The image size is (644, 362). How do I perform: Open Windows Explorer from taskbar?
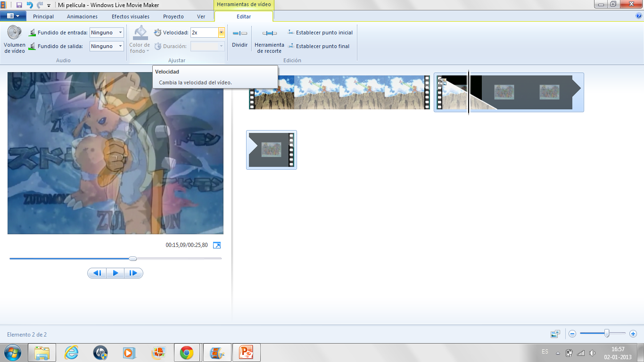42,353
